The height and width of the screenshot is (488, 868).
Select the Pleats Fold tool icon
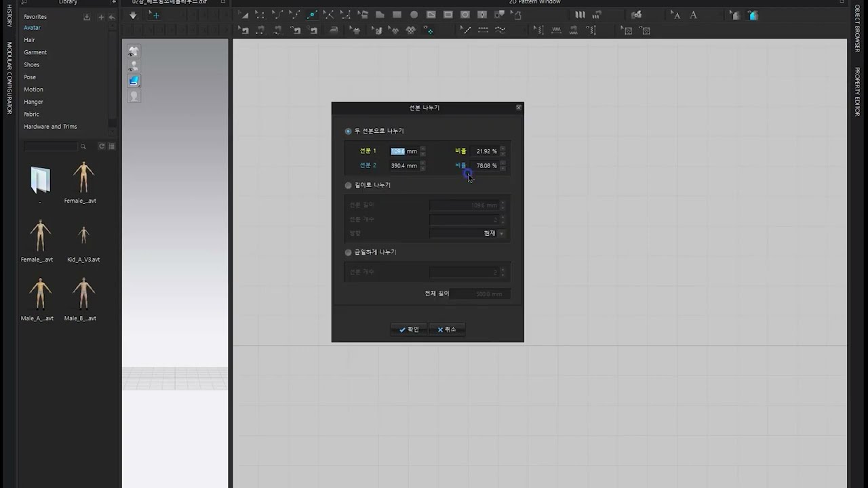(580, 15)
